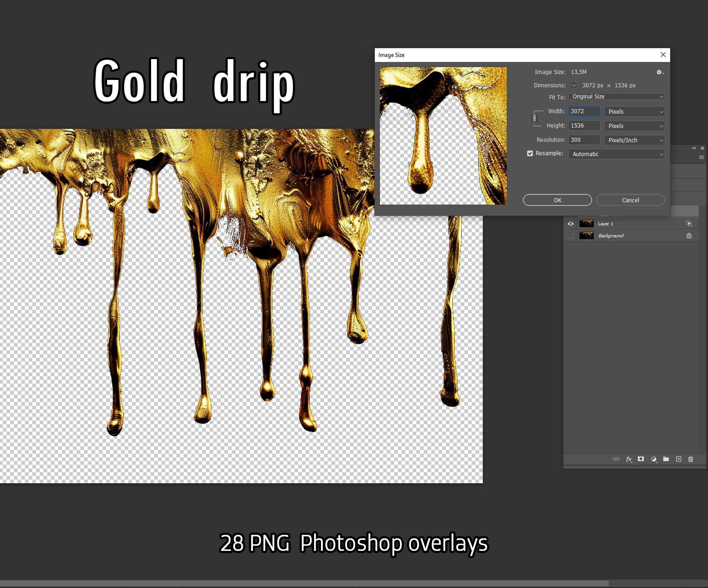Click inside the Width value field

584,111
